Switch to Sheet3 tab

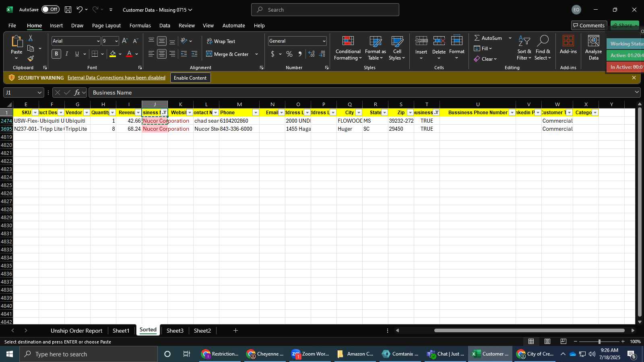(175, 331)
